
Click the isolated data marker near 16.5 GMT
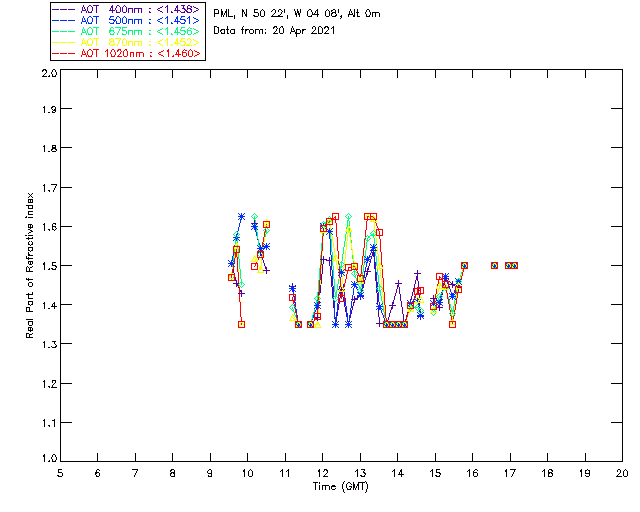(494, 265)
